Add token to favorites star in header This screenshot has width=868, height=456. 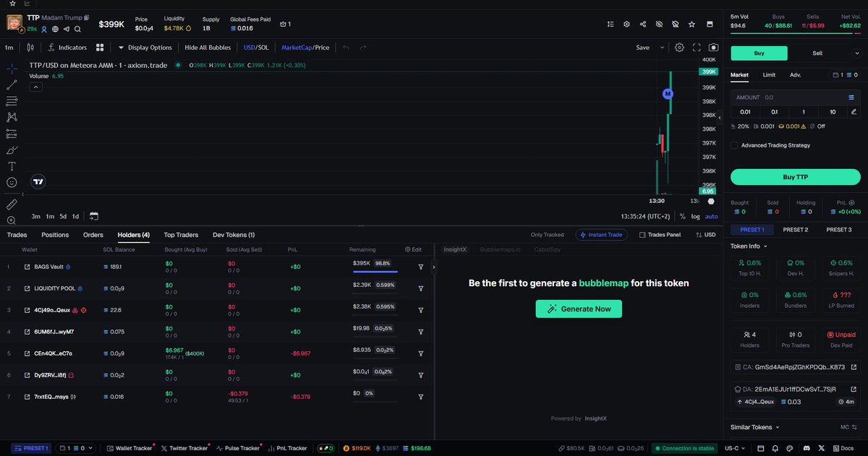692,24
